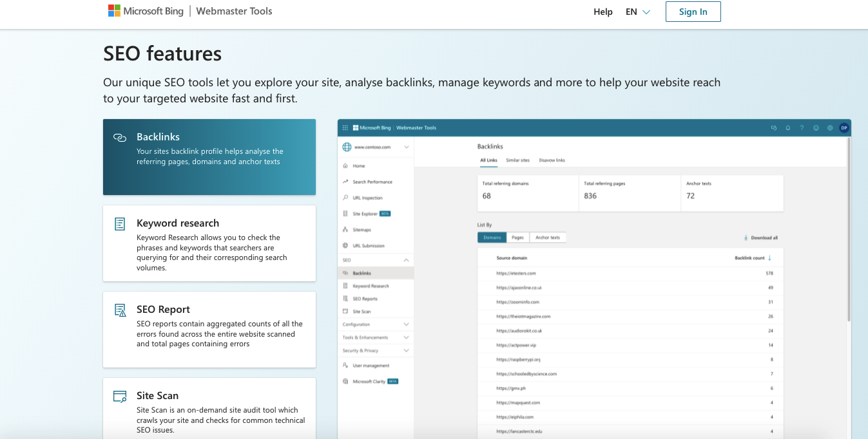
Task: Click https://theiotmagazine.com row in preview table
Action: [x=630, y=316]
